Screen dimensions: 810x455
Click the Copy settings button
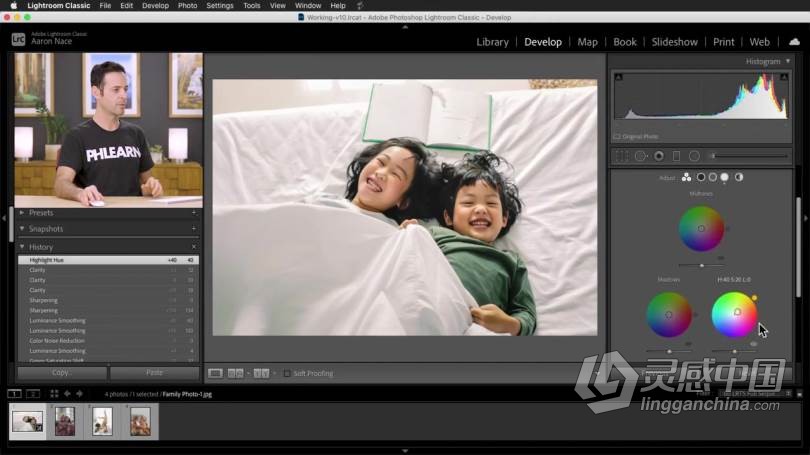point(62,372)
